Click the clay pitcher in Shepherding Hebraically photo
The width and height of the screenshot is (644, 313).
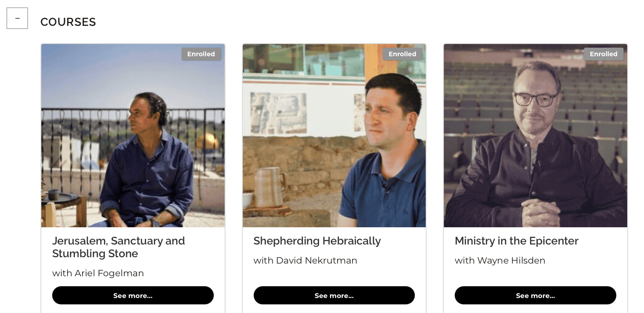270,186
